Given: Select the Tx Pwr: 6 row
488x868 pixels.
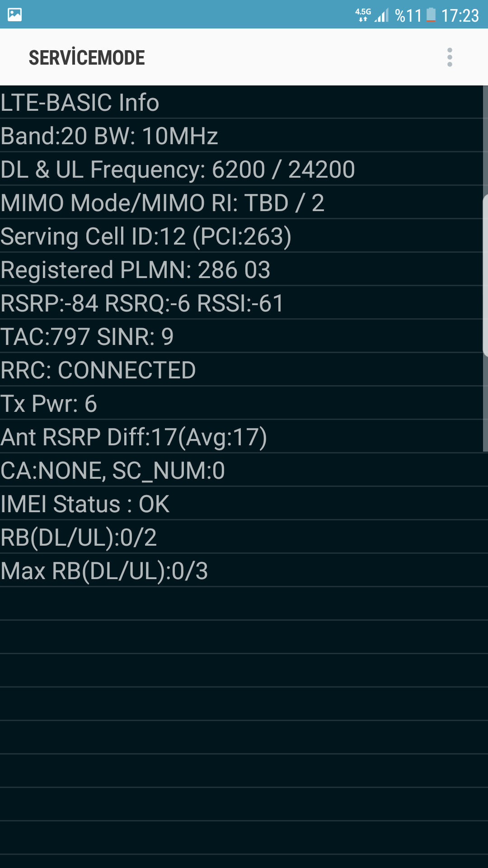Looking at the screenshot, I should pos(241,403).
